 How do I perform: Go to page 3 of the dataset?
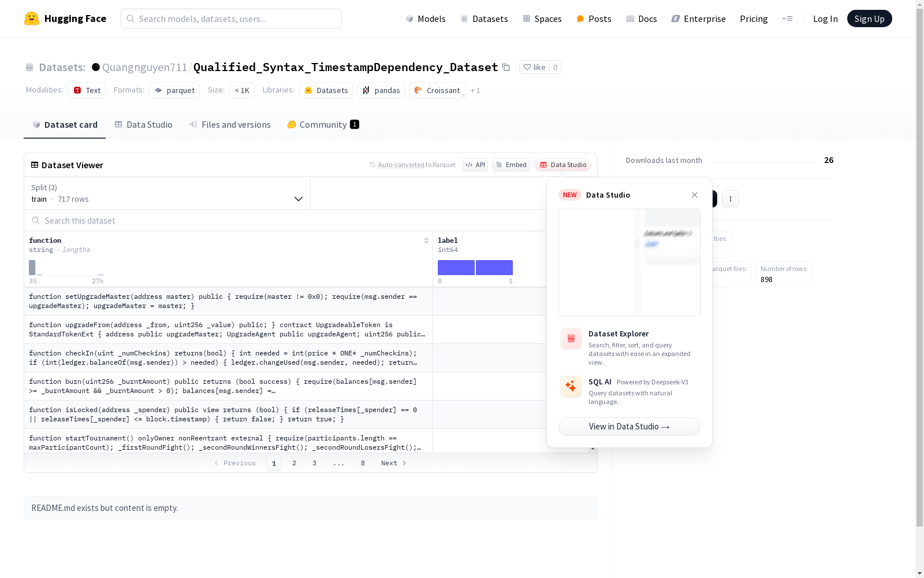[x=315, y=463]
